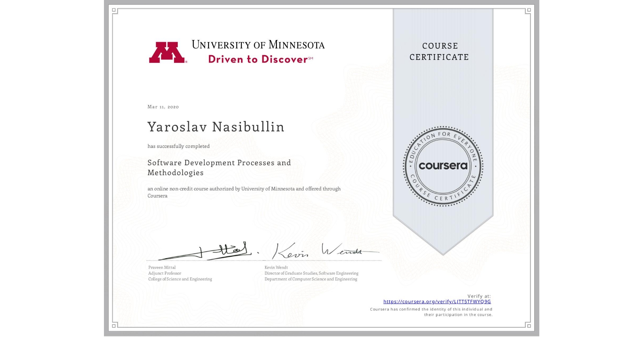644x337 pixels.
Task: Click the maroon block M emblem
Action: [168, 51]
